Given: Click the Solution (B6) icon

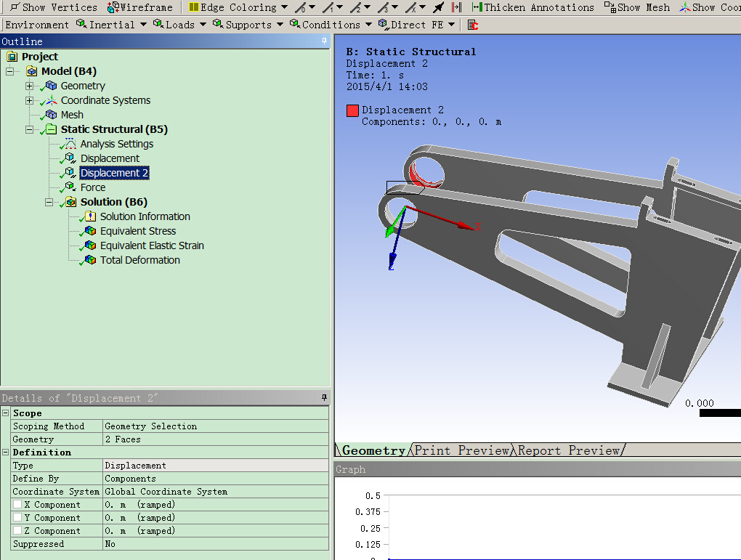Looking at the screenshot, I should coord(70,202).
